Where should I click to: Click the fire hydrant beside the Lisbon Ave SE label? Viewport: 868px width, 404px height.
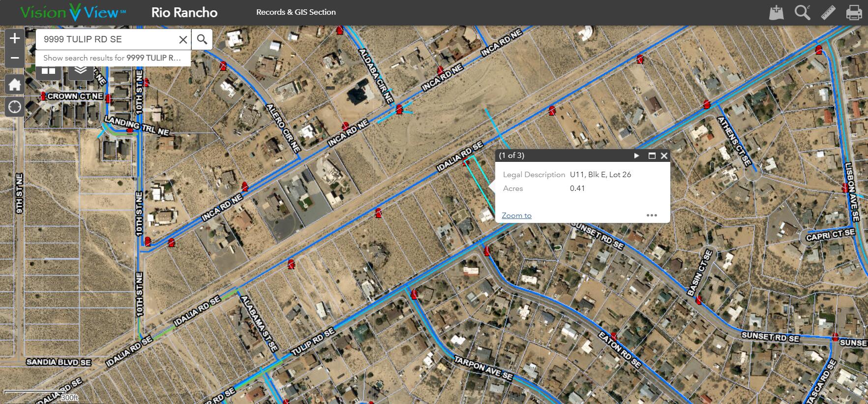tap(845, 187)
